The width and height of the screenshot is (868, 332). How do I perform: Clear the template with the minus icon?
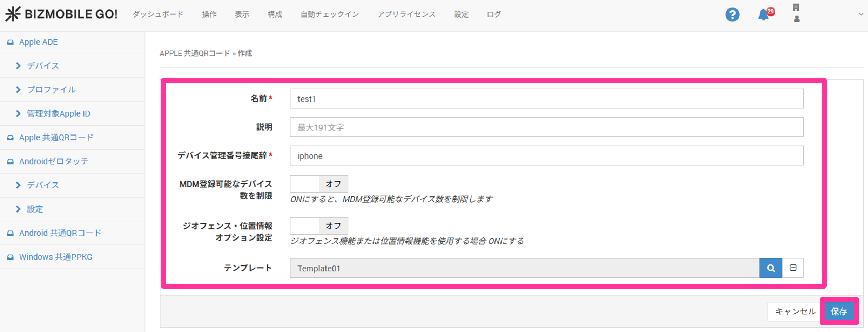coord(793,268)
